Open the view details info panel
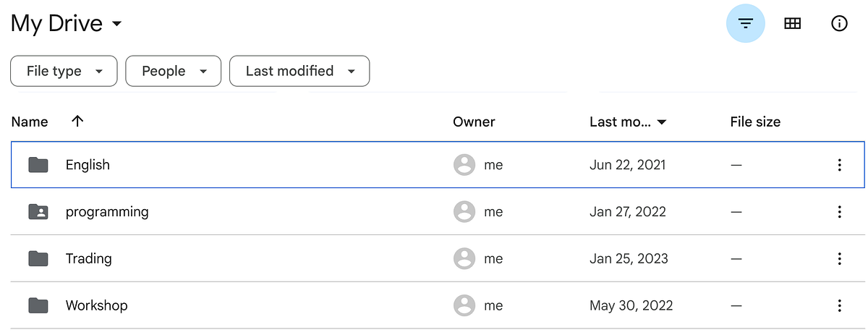Screen dimensions: 868x335 (839, 24)
